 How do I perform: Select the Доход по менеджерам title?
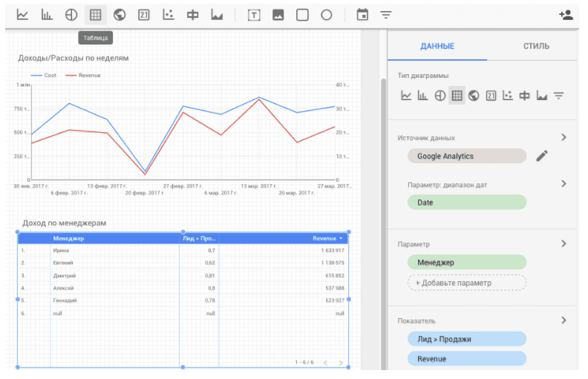click(x=64, y=223)
